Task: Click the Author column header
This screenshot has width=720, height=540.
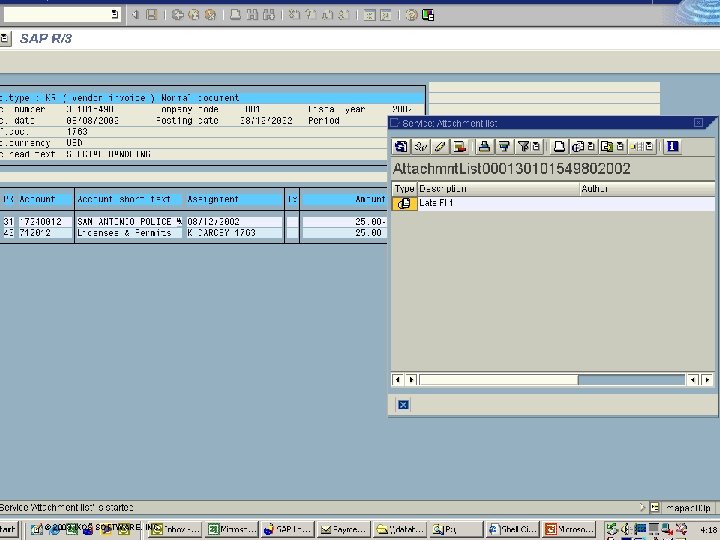Action: [647, 189]
